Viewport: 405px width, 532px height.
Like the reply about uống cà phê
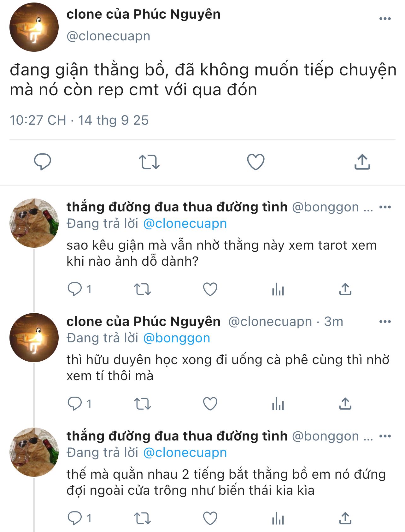210,404
